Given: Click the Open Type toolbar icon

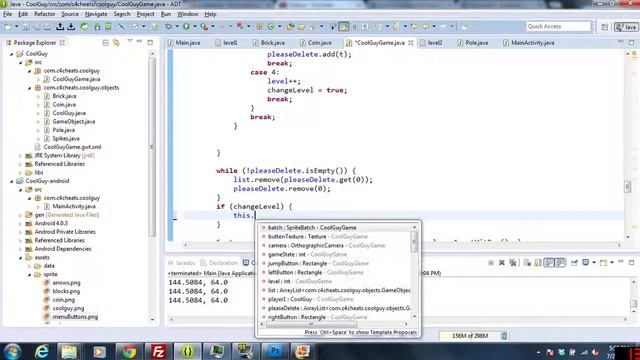Looking at the screenshot, I should tap(291, 27).
